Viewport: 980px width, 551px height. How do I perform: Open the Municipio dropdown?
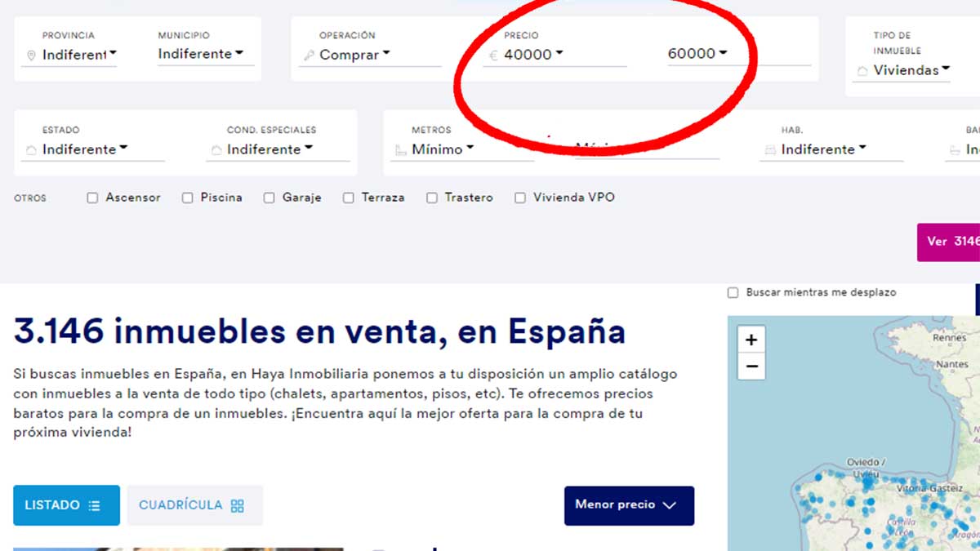point(201,54)
